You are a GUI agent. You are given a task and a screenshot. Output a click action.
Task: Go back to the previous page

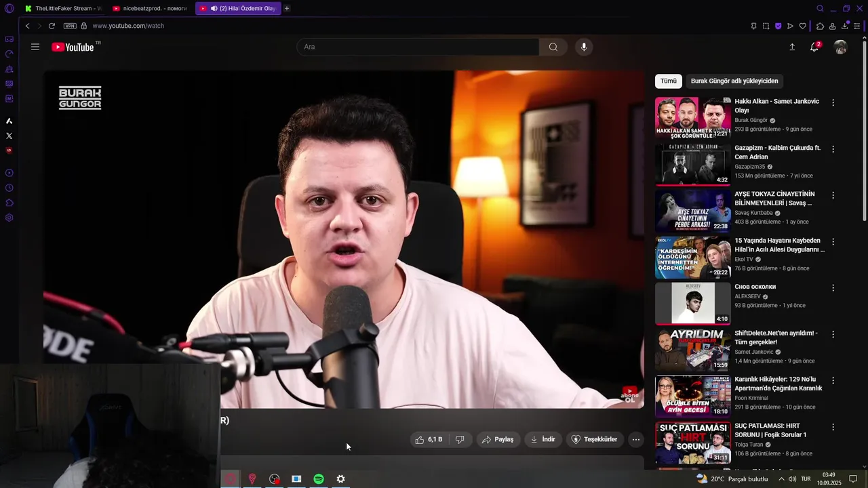[27, 26]
